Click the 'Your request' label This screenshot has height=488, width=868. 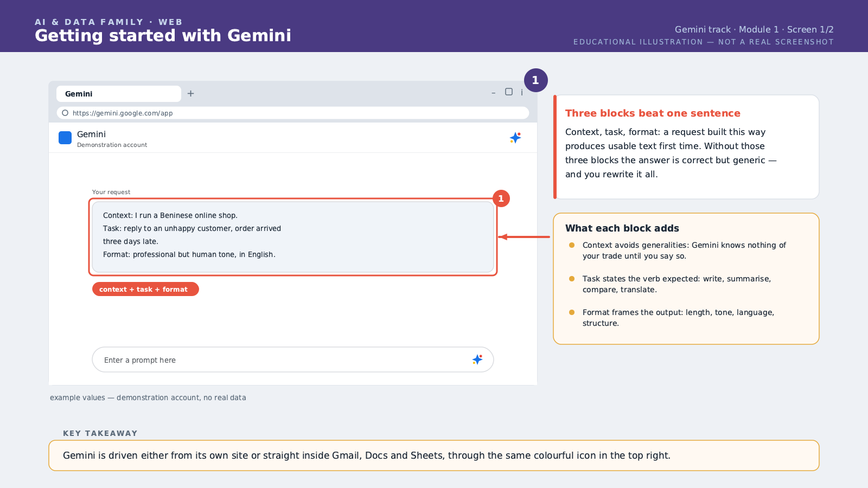pyautogui.click(x=111, y=192)
